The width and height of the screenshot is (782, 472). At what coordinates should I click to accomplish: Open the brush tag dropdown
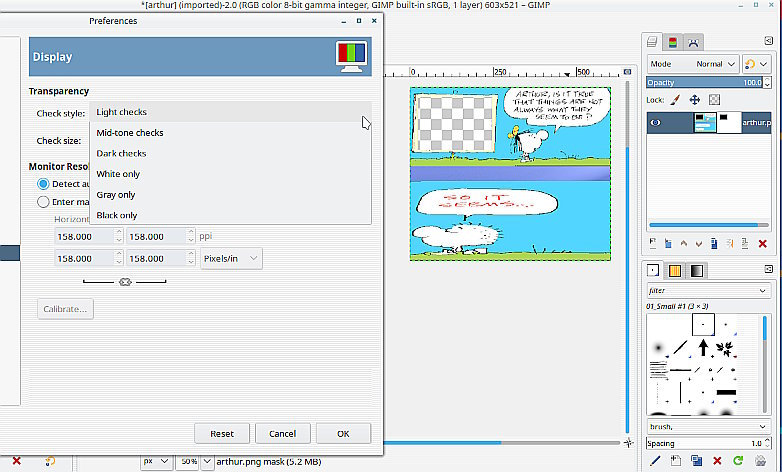click(x=707, y=427)
